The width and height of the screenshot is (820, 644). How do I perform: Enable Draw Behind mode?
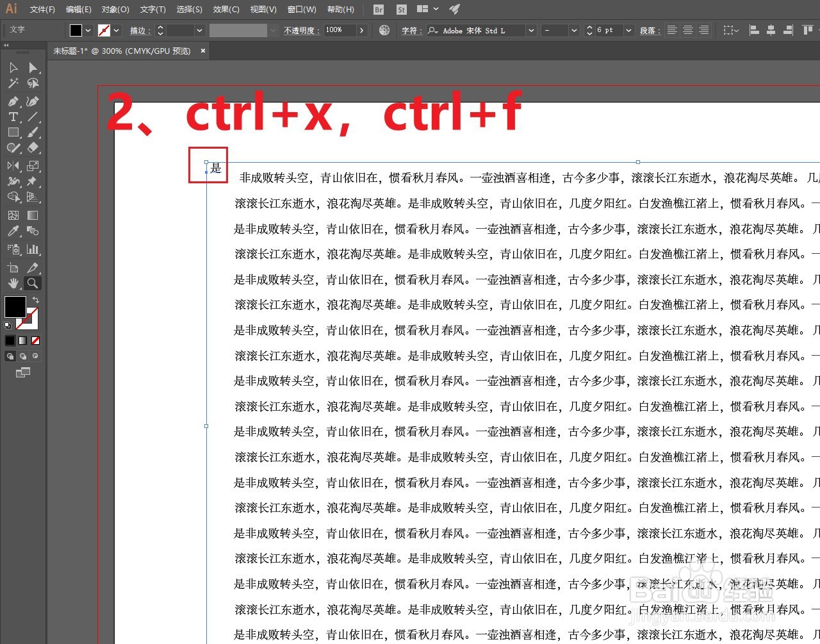(23, 356)
